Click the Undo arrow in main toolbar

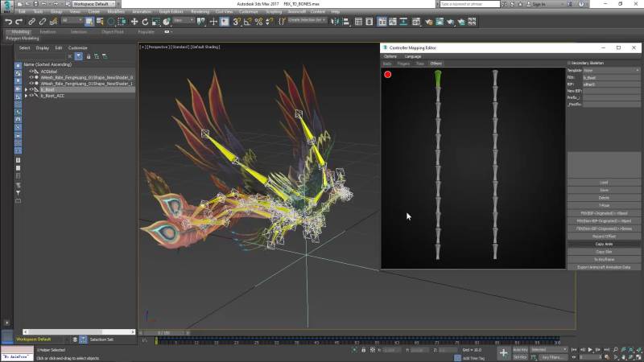tap(8, 22)
